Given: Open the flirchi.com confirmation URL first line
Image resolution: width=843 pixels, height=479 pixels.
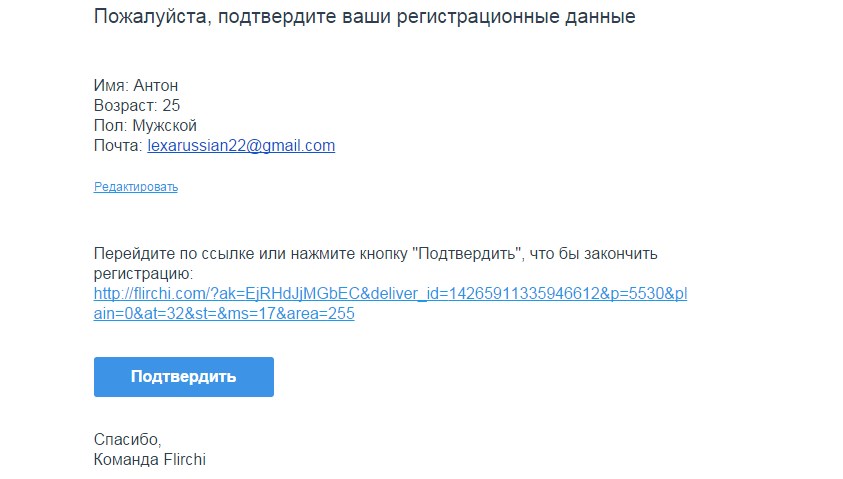Looking at the screenshot, I should pyautogui.click(x=390, y=294).
